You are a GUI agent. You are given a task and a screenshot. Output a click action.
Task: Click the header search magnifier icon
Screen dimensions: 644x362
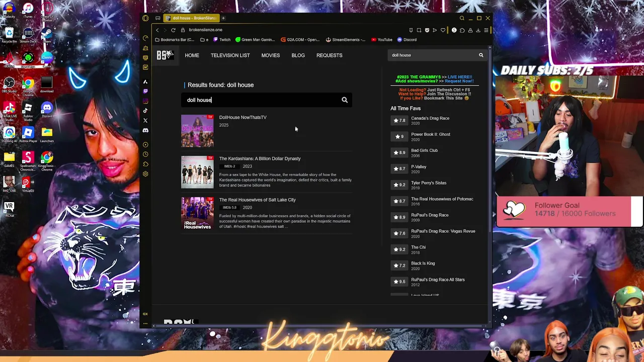point(481,55)
